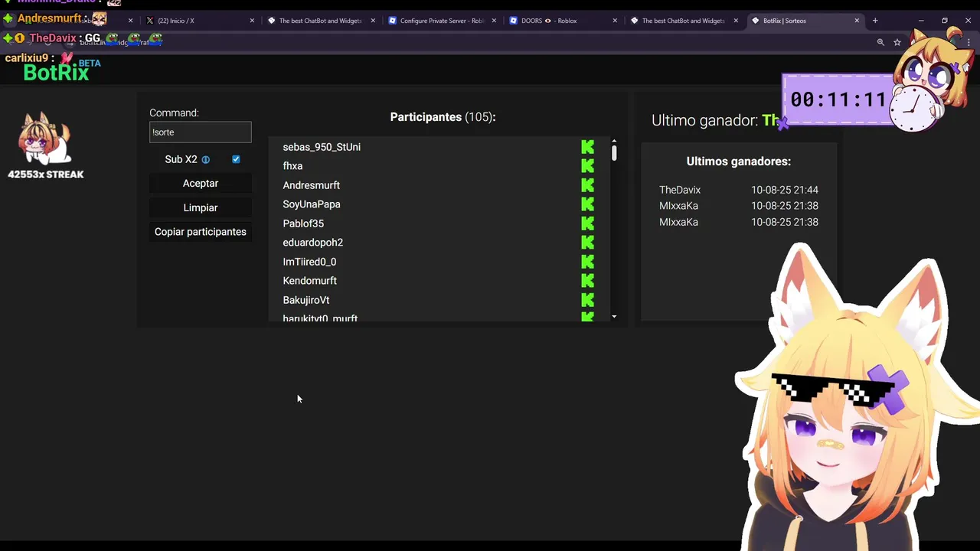Select participant Kendomurft
Screen dimensions: 980x551
(309, 281)
